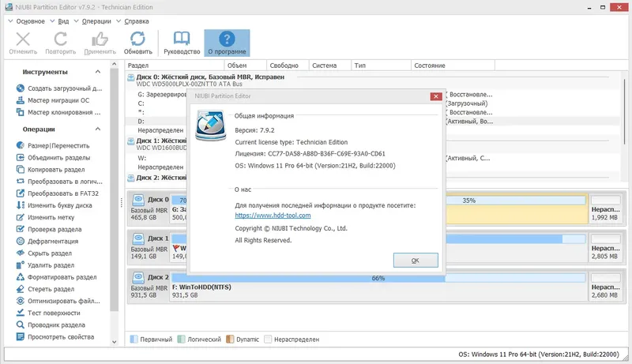
Task: Close the NIUBI Partition Editor dialog
Action: (x=436, y=96)
